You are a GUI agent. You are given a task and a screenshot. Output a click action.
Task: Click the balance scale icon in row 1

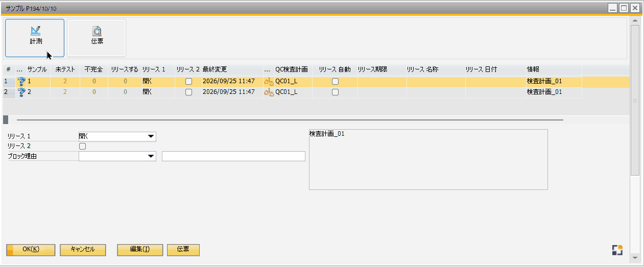[x=269, y=81]
